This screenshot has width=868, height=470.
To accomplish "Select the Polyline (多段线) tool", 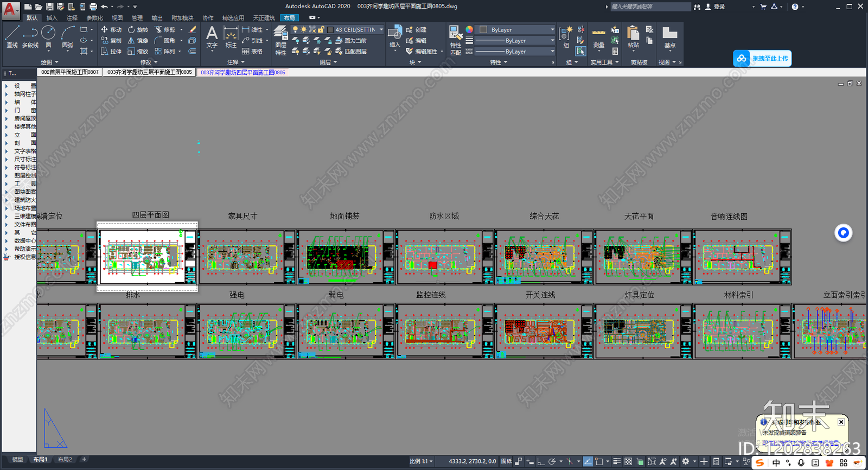I will (x=30, y=37).
